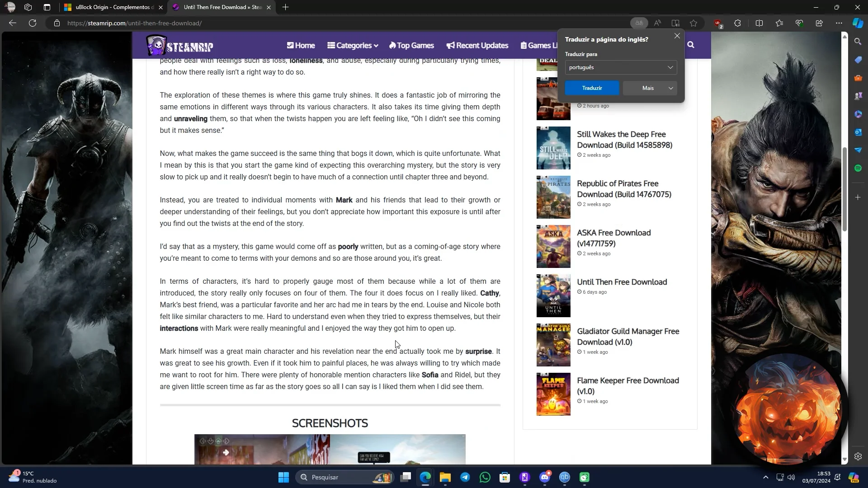868x488 pixels.
Task: Open Edge sidebar Telegram icon
Action: [858, 150]
